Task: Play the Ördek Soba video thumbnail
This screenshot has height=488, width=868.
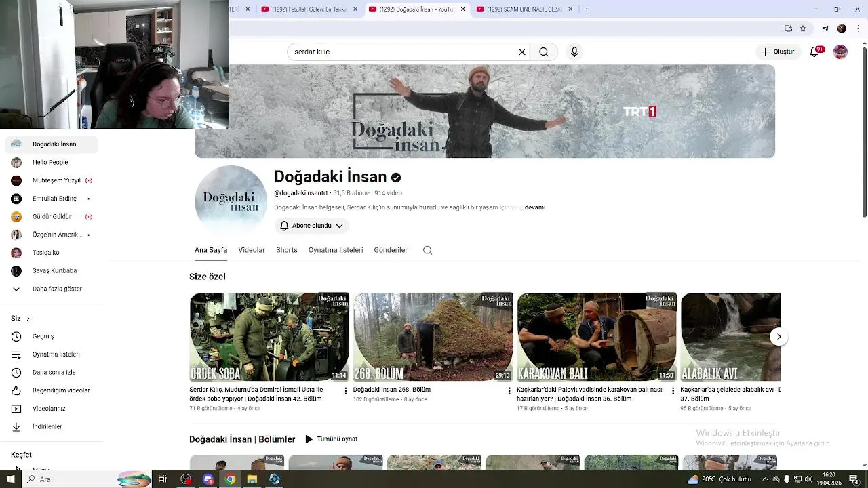Action: (269, 337)
